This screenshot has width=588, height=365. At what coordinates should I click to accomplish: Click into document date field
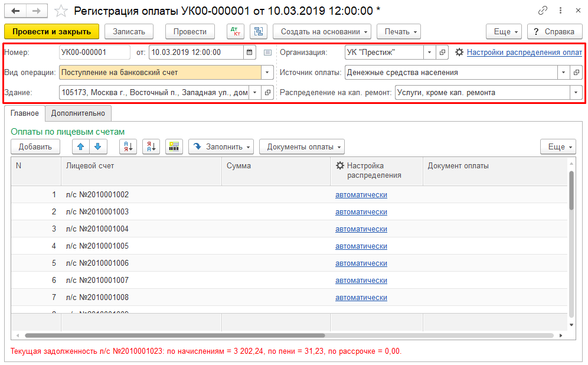(196, 53)
